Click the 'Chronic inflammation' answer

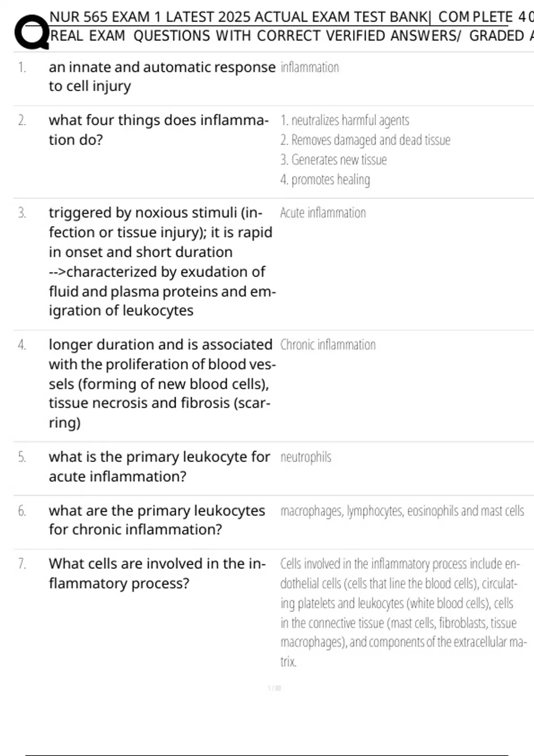[x=328, y=345]
